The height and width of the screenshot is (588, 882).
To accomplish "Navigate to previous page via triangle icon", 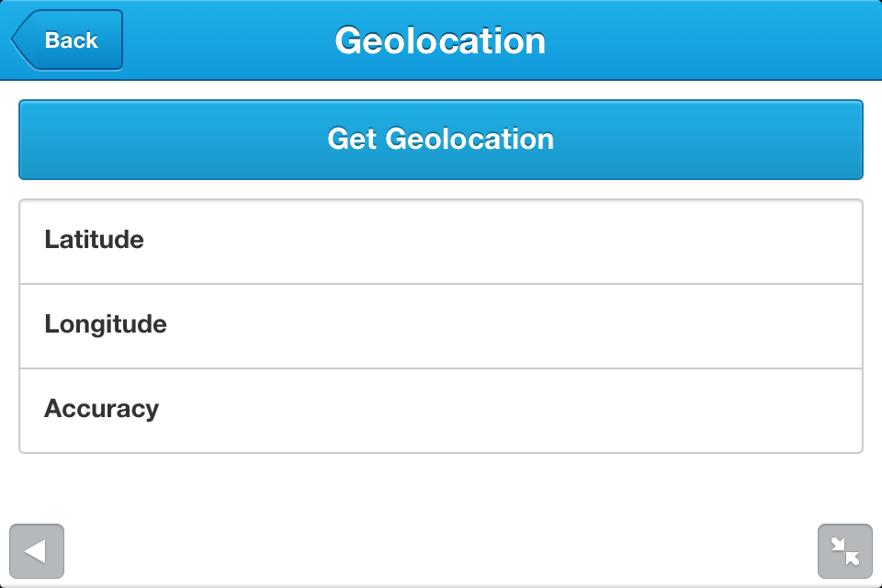I will tap(37, 551).
